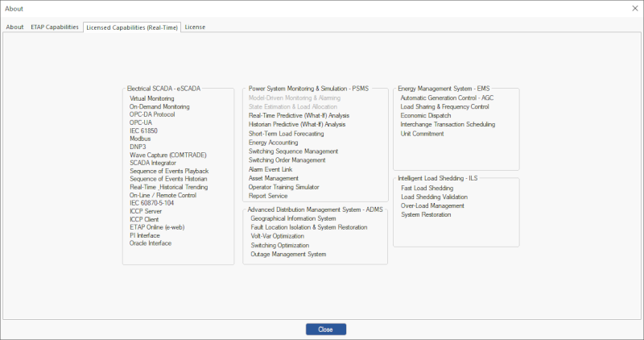Click On-Line / Remote Control entry
Screen dimensions: 644x340
[x=163, y=195]
